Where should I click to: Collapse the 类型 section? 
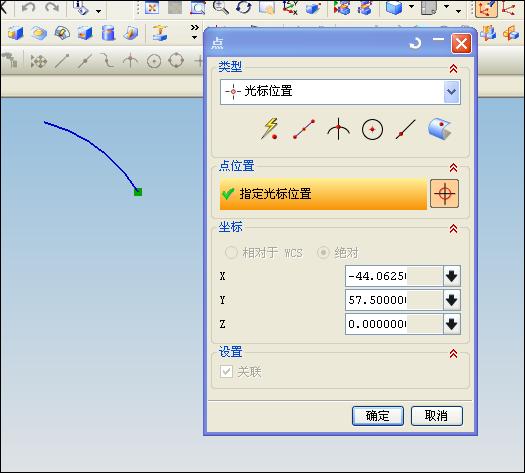tap(453, 69)
